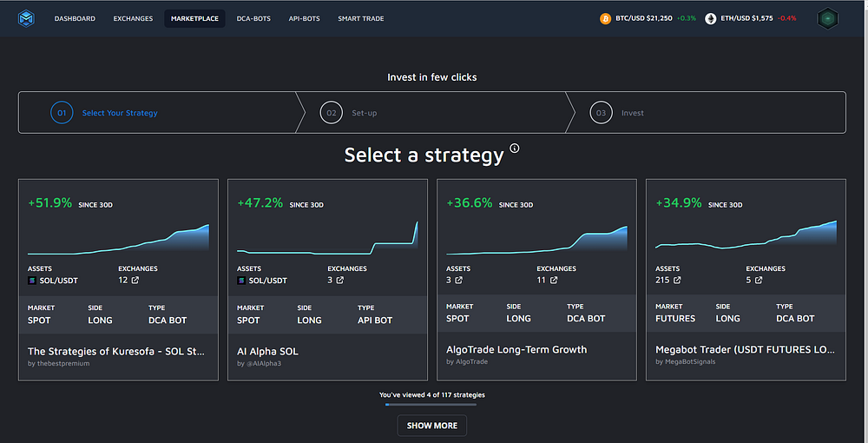Select step 03 Invest
This screenshot has width=868, height=443.
pyautogui.click(x=616, y=113)
